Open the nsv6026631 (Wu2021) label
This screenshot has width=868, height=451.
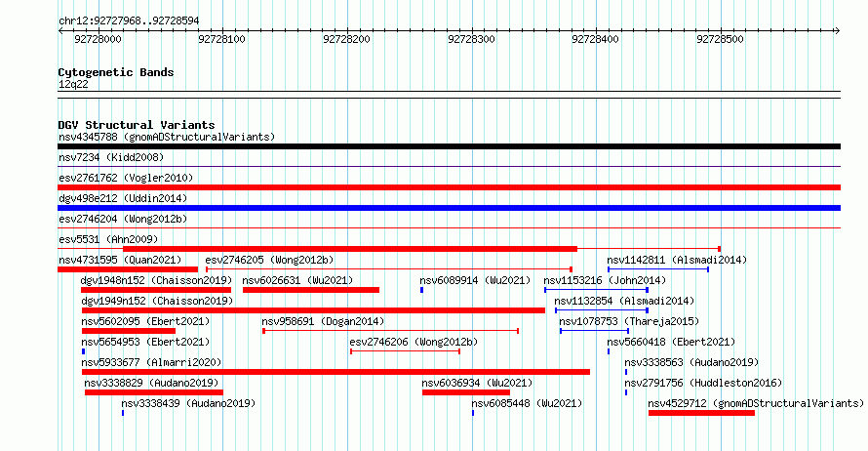click(297, 280)
